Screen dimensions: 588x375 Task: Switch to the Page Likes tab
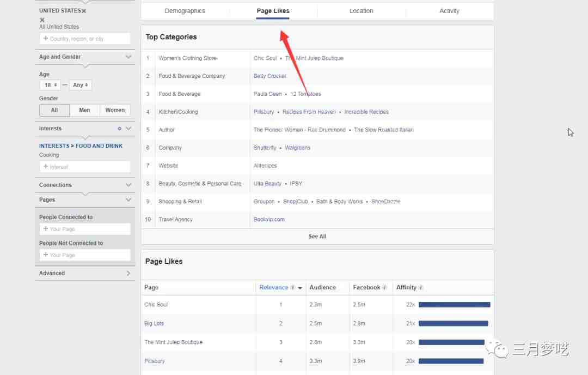pyautogui.click(x=273, y=11)
